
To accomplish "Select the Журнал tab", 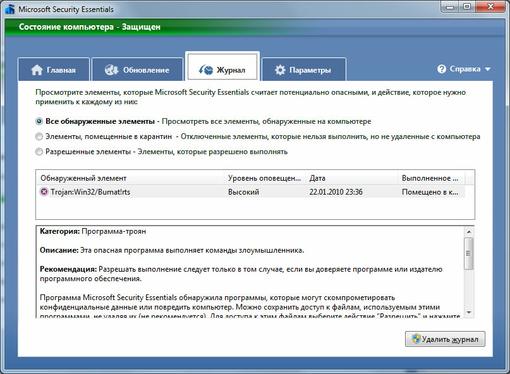I will [222, 67].
